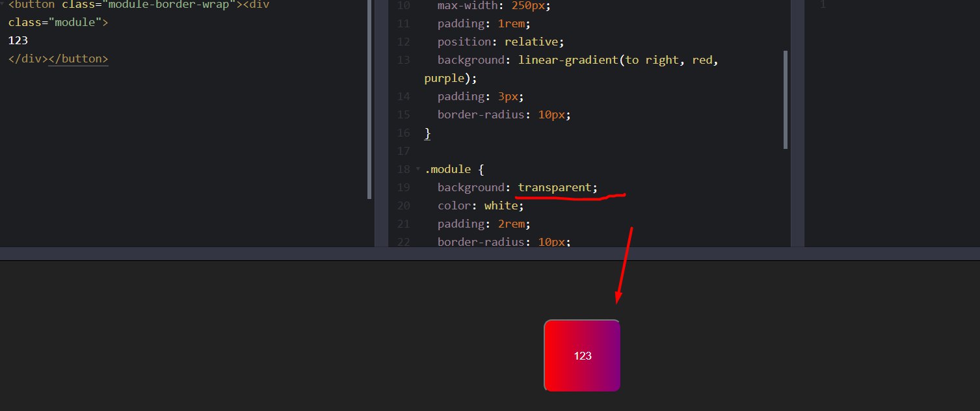Click the closing brace on line 16
This screenshot has height=411, width=980.
pyautogui.click(x=428, y=133)
